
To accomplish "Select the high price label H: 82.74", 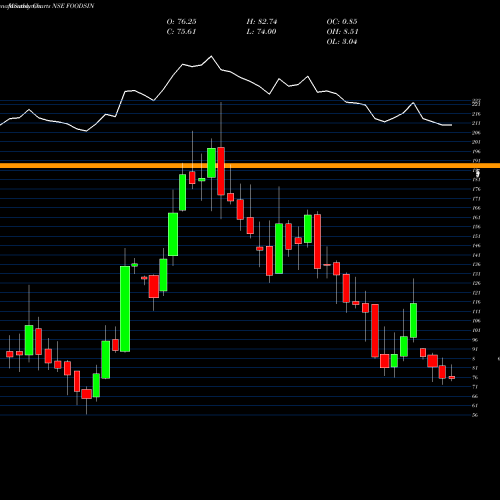I will pos(262,22).
